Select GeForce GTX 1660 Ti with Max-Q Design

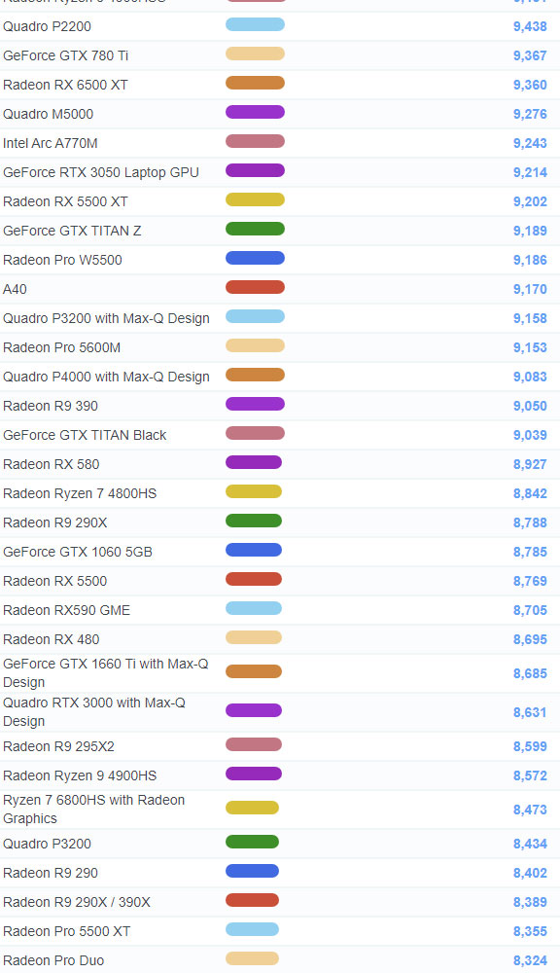point(105,672)
